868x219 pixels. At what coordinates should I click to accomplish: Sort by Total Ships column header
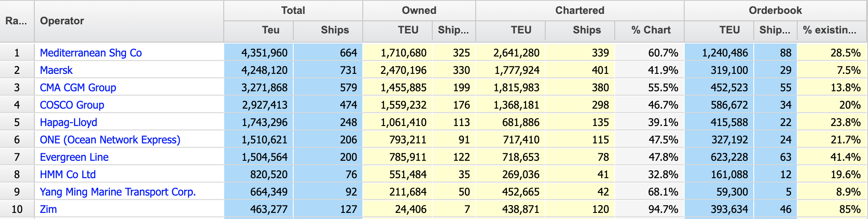pyautogui.click(x=335, y=30)
